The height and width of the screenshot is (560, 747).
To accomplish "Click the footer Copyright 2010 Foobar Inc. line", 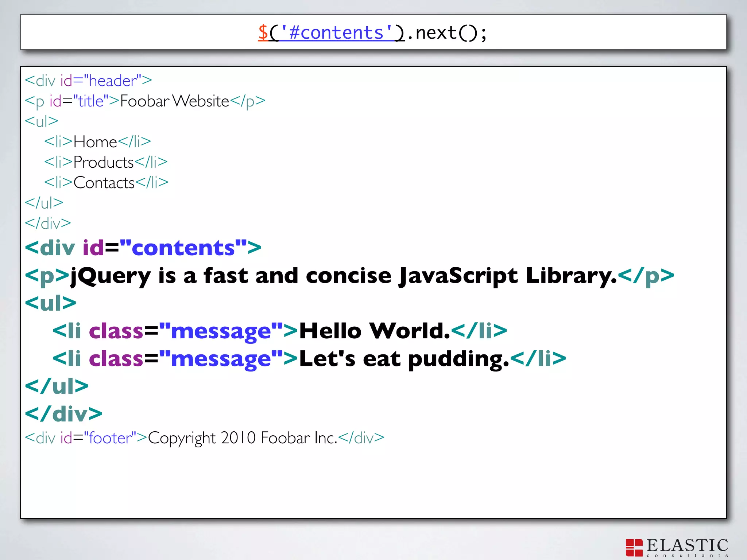I will [205, 438].
